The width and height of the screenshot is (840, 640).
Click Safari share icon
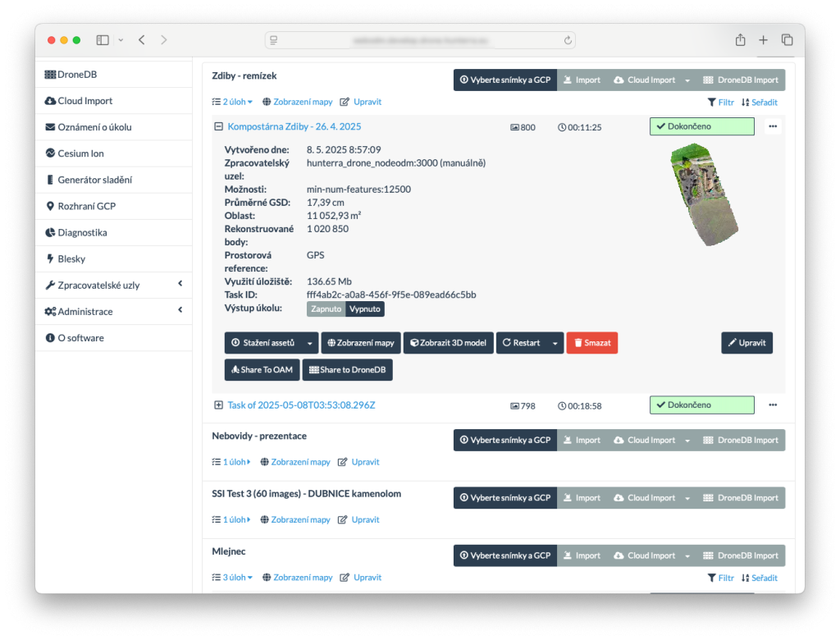(740, 39)
